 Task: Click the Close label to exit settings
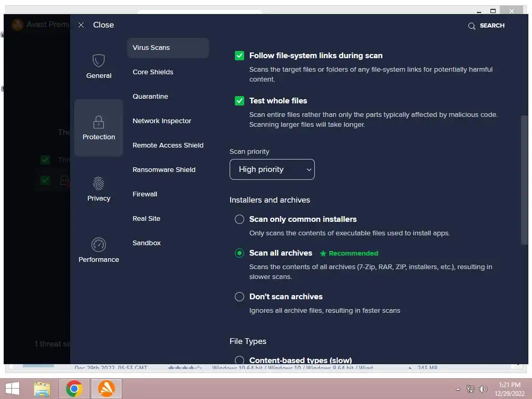pyautogui.click(x=103, y=25)
